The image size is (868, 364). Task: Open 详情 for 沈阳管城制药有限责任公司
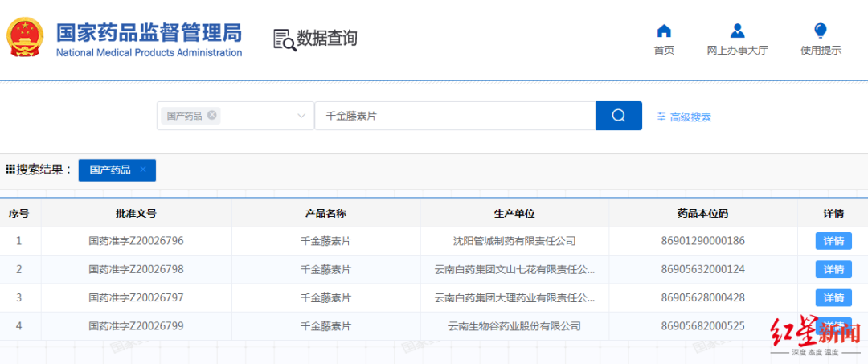[833, 241]
